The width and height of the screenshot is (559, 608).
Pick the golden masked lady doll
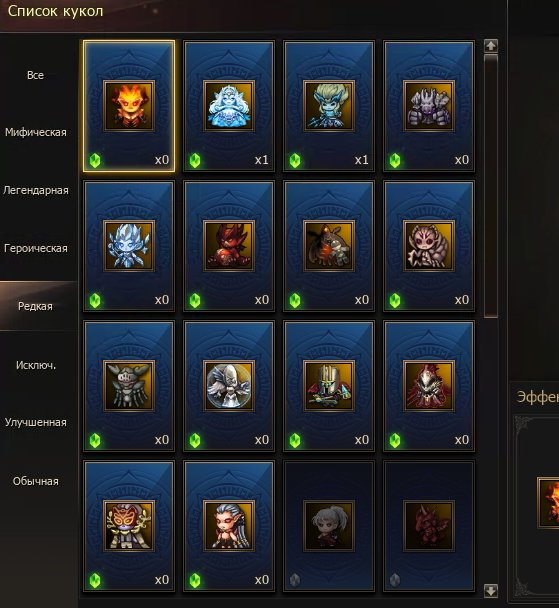pyautogui.click(x=129, y=526)
